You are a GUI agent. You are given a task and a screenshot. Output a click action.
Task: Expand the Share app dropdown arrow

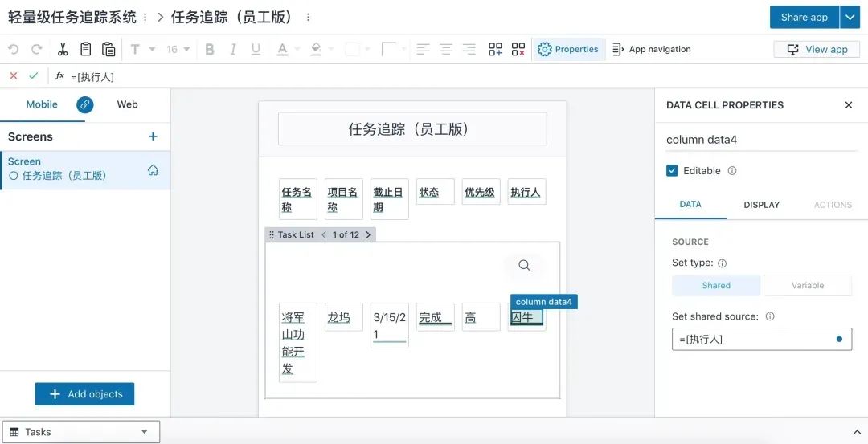point(850,17)
